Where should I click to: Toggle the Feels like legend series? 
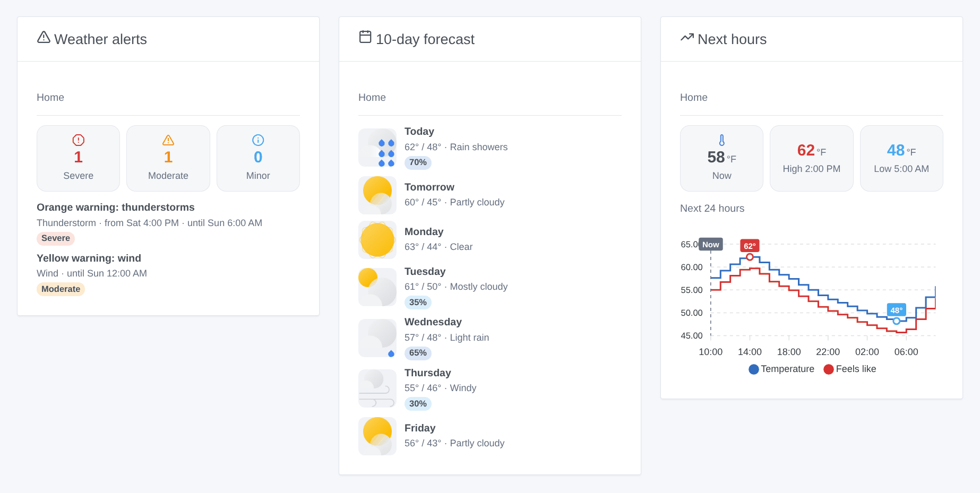[850, 369]
